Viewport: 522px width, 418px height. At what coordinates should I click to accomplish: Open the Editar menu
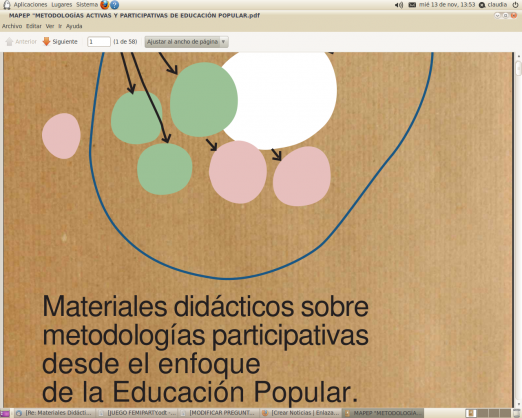click(x=34, y=26)
